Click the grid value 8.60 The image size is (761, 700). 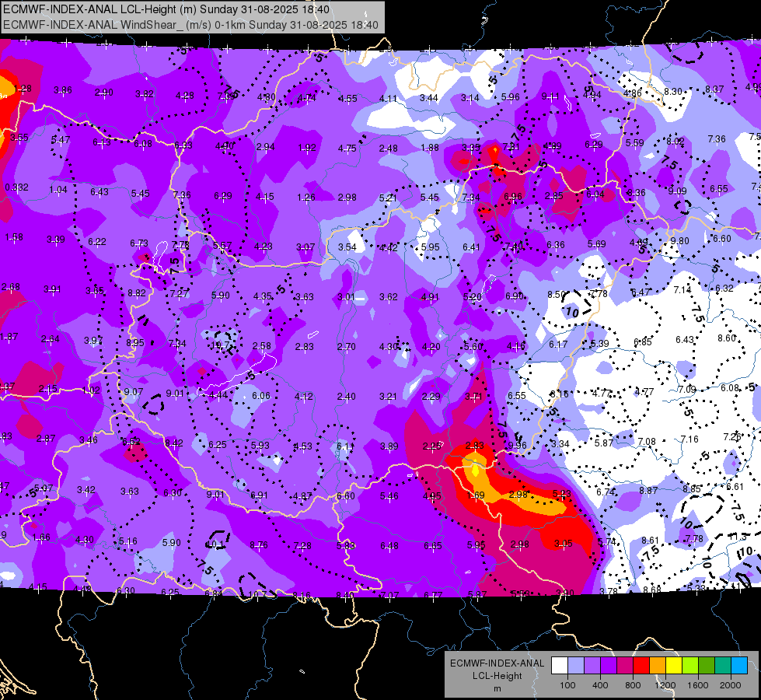pos(727,338)
